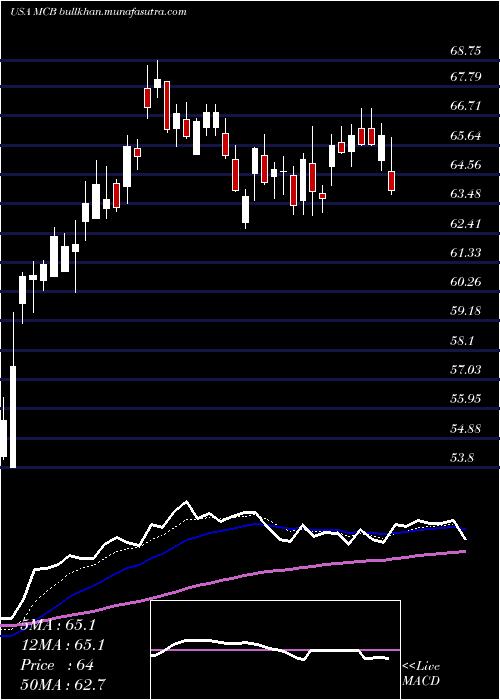The image size is (500, 700).
Task: Select the 61.33 price axis label
Action: 466,253
